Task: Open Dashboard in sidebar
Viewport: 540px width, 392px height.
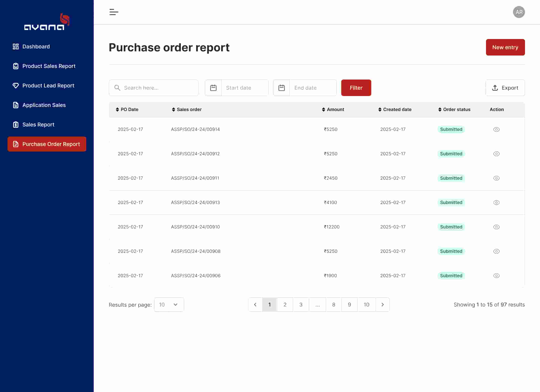Action: 36,47
